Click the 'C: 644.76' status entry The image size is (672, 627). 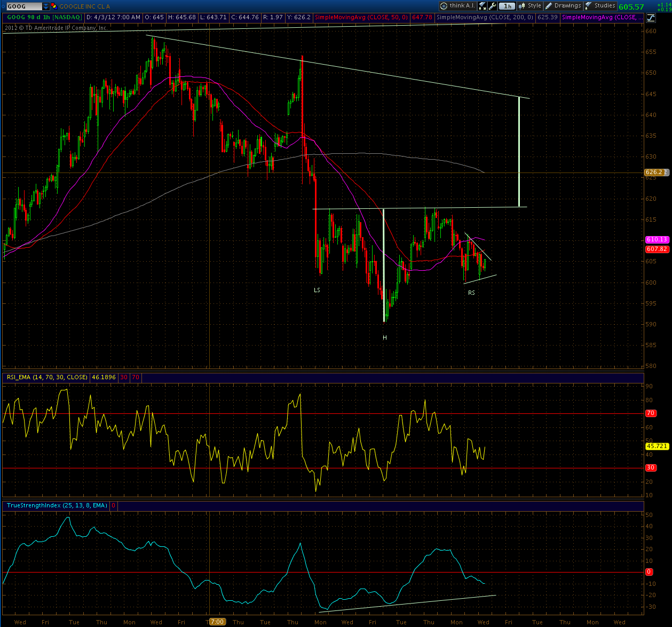(x=245, y=18)
